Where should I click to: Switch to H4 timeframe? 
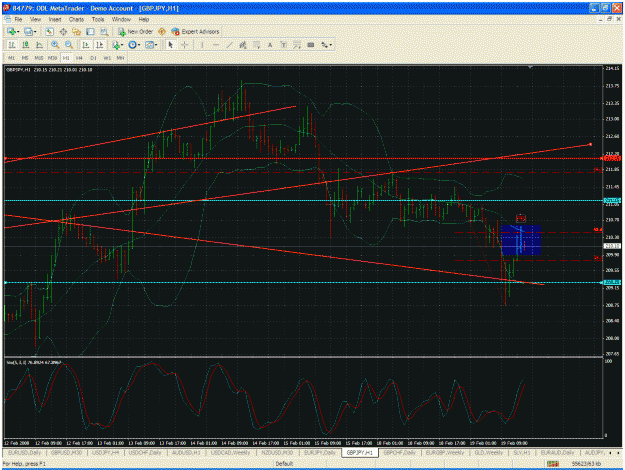coord(79,58)
